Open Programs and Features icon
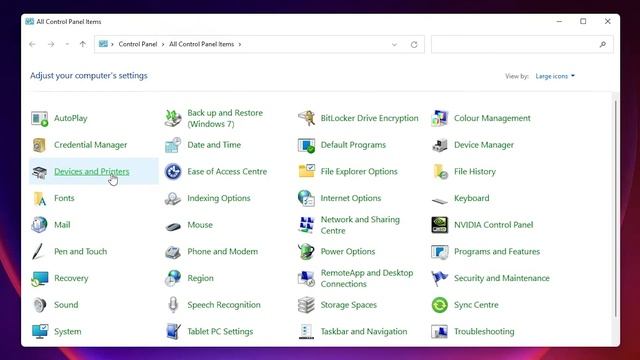 440,252
